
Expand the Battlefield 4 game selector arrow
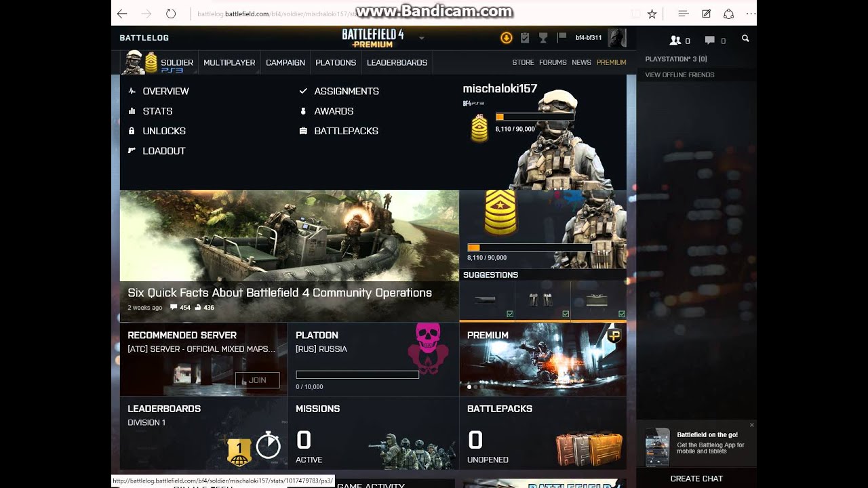[x=422, y=38]
